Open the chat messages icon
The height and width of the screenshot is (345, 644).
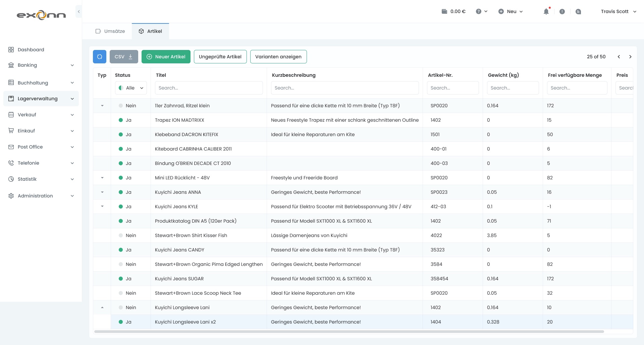click(x=578, y=11)
